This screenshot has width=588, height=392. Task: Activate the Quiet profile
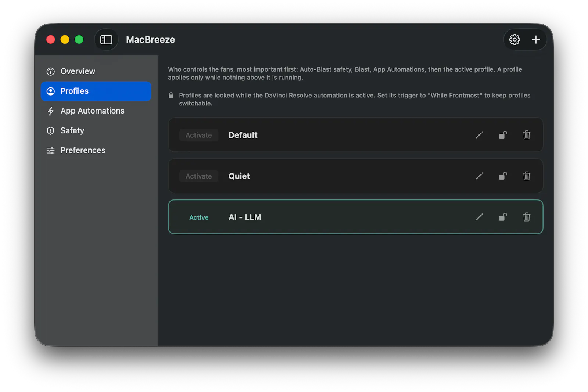click(198, 176)
